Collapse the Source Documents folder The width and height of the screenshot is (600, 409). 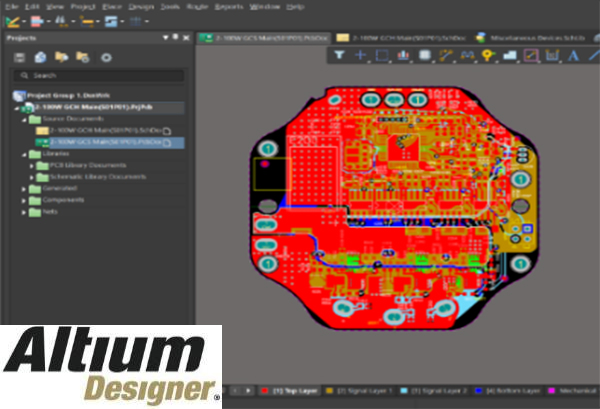pyautogui.click(x=24, y=120)
